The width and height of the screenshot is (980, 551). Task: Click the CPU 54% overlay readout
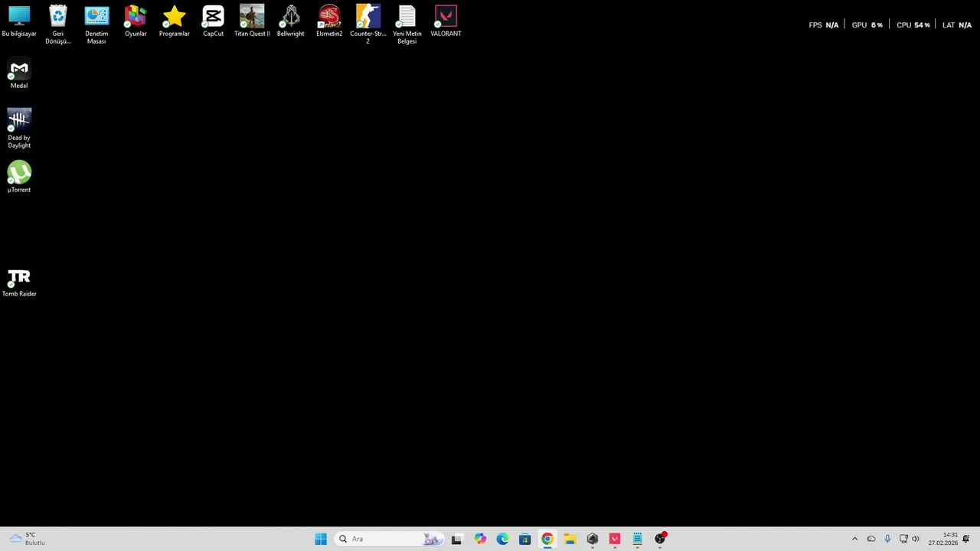point(913,25)
